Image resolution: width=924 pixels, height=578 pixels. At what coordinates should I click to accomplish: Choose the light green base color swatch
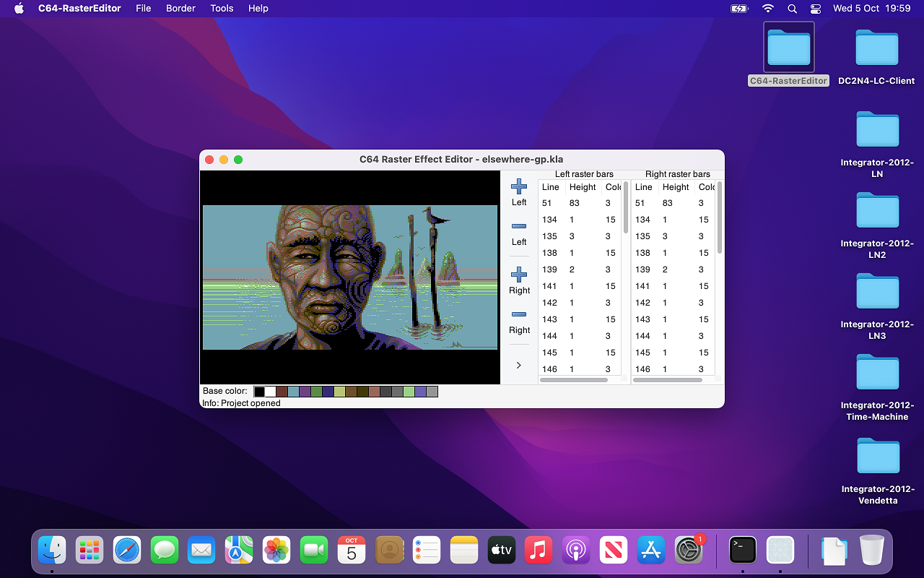point(409,392)
